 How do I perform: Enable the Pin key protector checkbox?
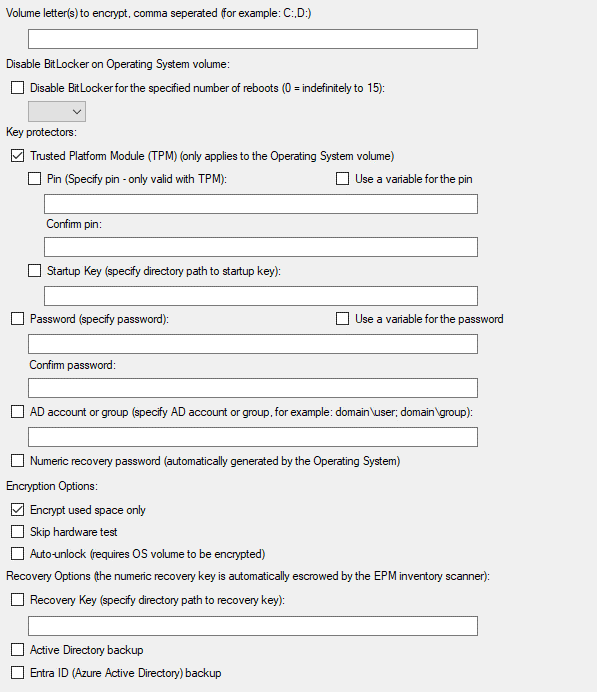click(34, 178)
